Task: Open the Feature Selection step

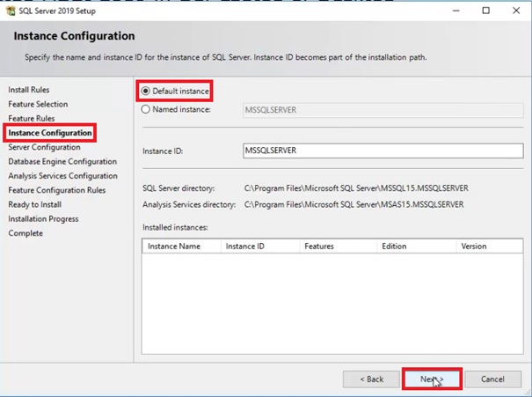Action: pos(38,104)
